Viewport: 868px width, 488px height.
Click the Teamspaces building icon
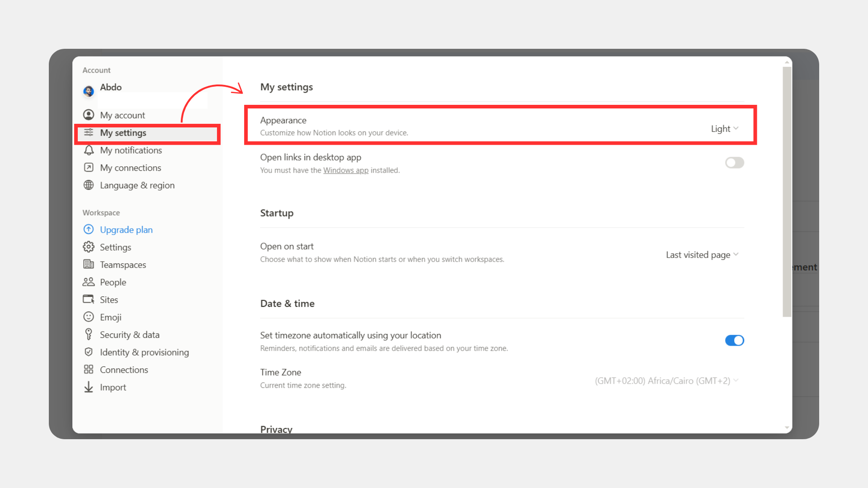89,264
